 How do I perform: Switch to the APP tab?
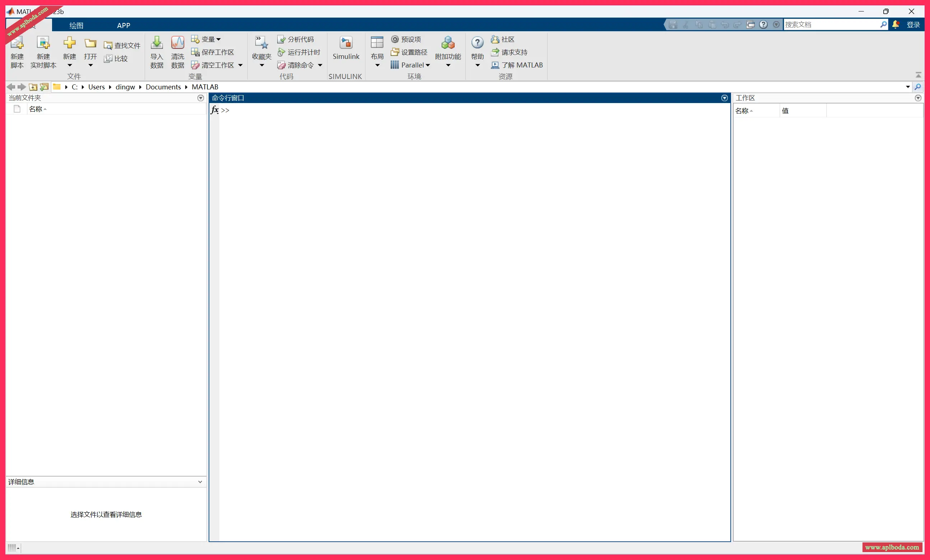point(124,25)
